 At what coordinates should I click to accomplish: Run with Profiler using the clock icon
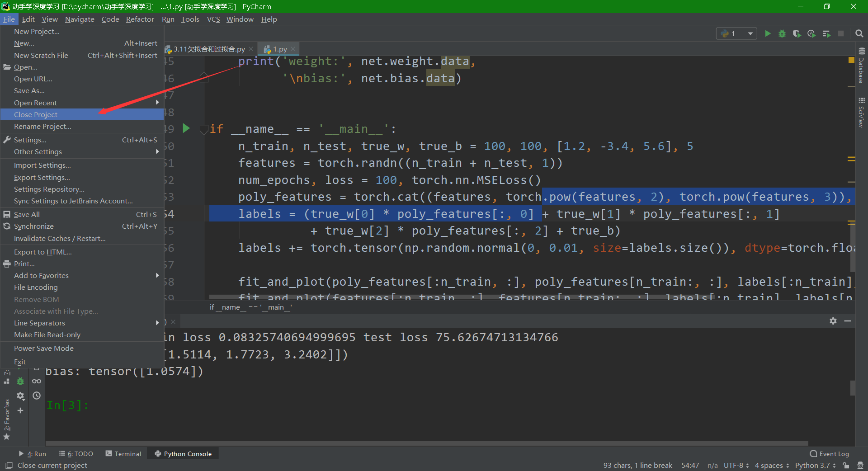(x=811, y=33)
